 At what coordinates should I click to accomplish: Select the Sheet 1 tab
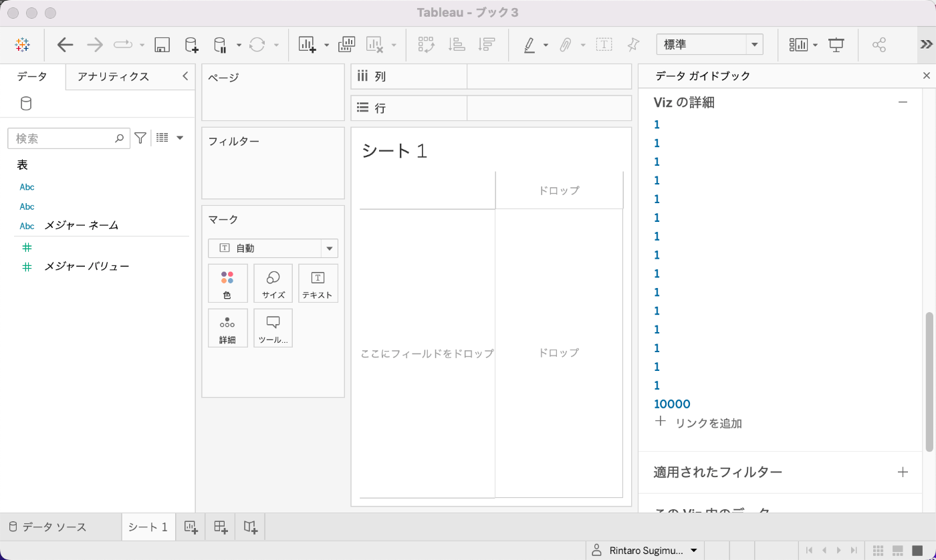click(148, 527)
